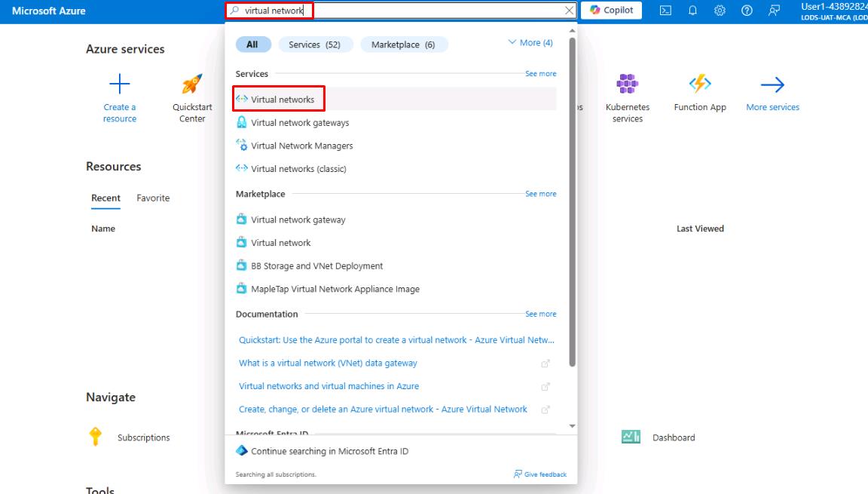Viewport: 868px width, 494px height.
Task: Select Virtual networks (classic) result
Action: (396, 169)
